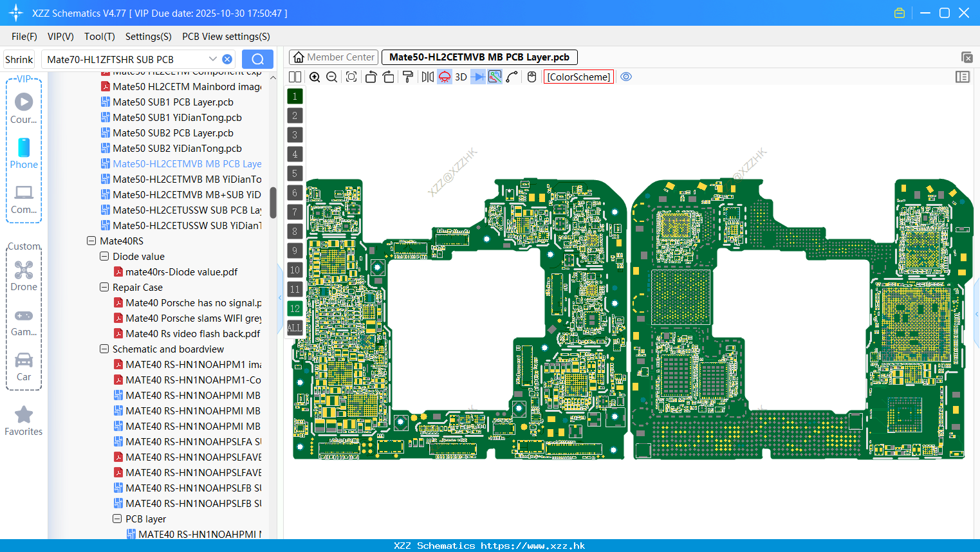Show PCB layer 8

(x=295, y=232)
